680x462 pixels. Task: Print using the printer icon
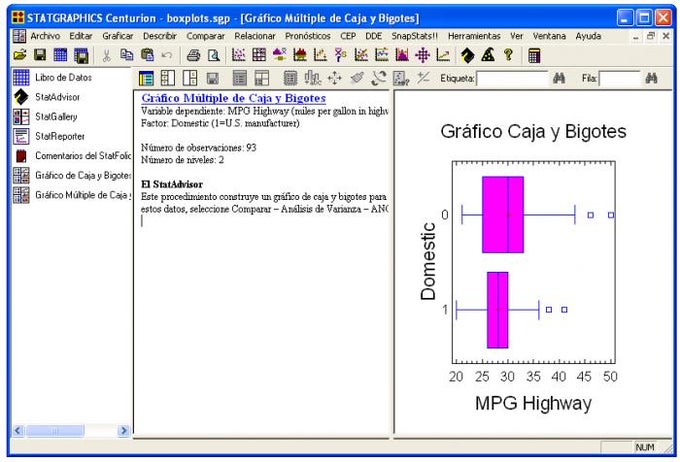[x=193, y=55]
